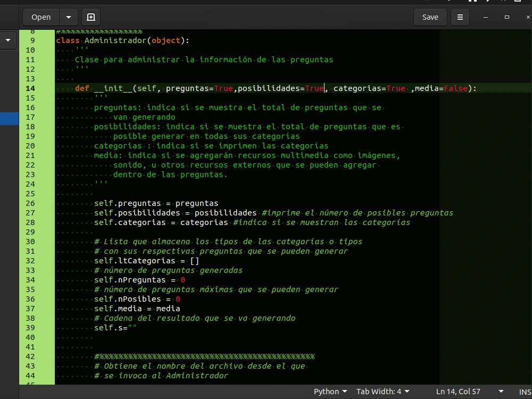Change Tab Width: 4 setting

pos(383,392)
